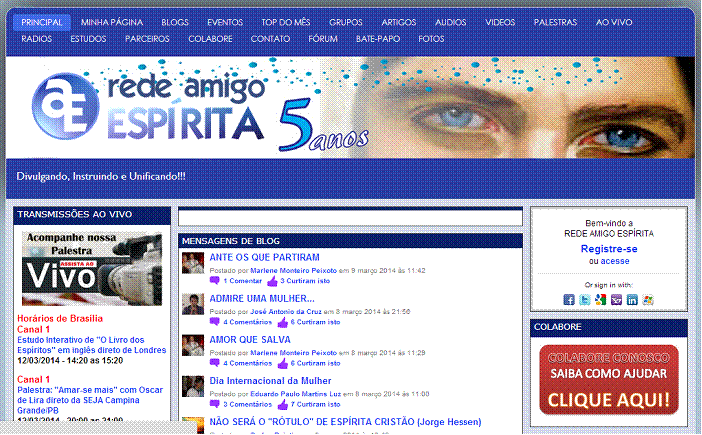
Task: Click the thumbs-up icon for ADMIRE UMA MULHER
Action: pyautogui.click(x=283, y=322)
